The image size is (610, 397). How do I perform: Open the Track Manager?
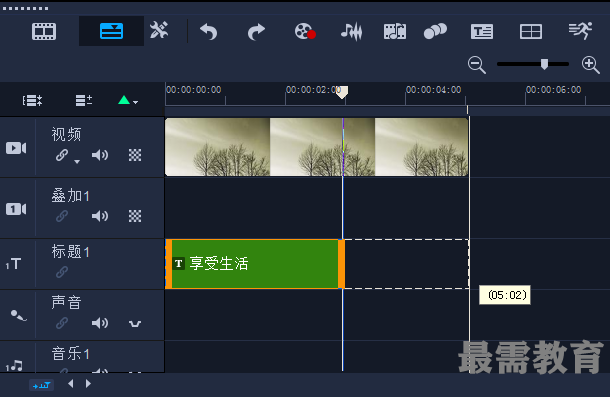84,100
